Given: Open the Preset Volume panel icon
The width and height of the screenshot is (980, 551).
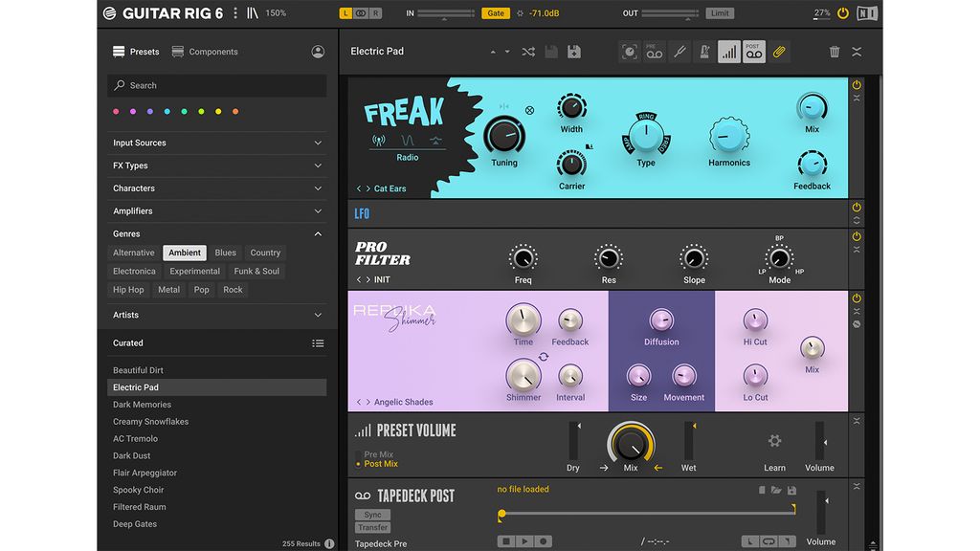Looking at the screenshot, I should point(728,52).
